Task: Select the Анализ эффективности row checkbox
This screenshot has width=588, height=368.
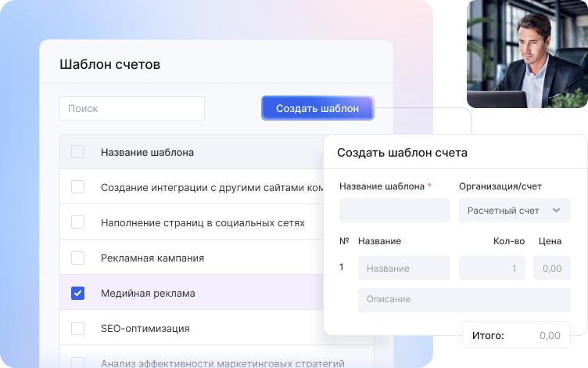Action: click(x=77, y=363)
